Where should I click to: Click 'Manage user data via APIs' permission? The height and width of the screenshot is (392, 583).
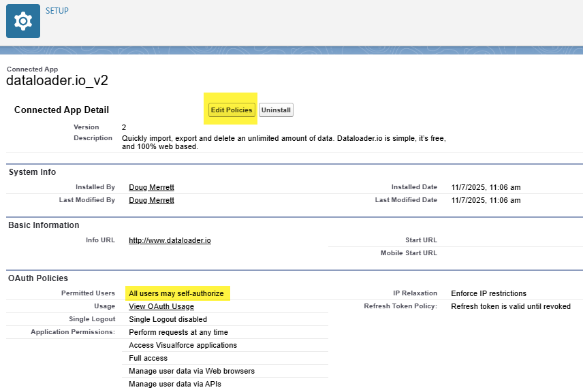click(x=175, y=385)
